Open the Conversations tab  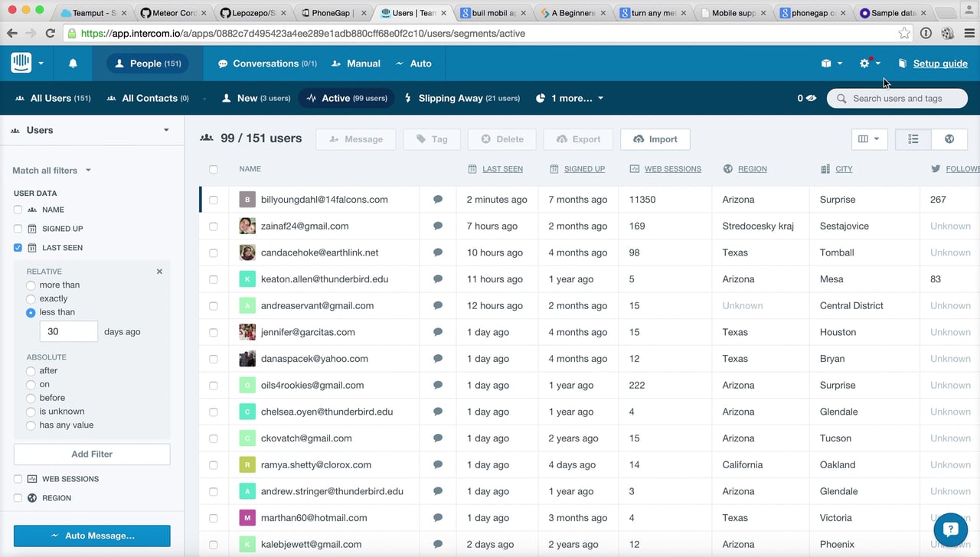pyautogui.click(x=267, y=64)
